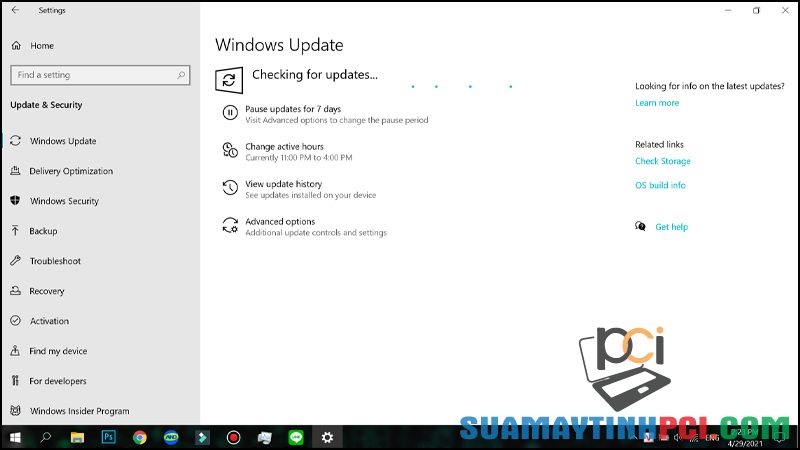Click the For developers tools icon

point(15,381)
